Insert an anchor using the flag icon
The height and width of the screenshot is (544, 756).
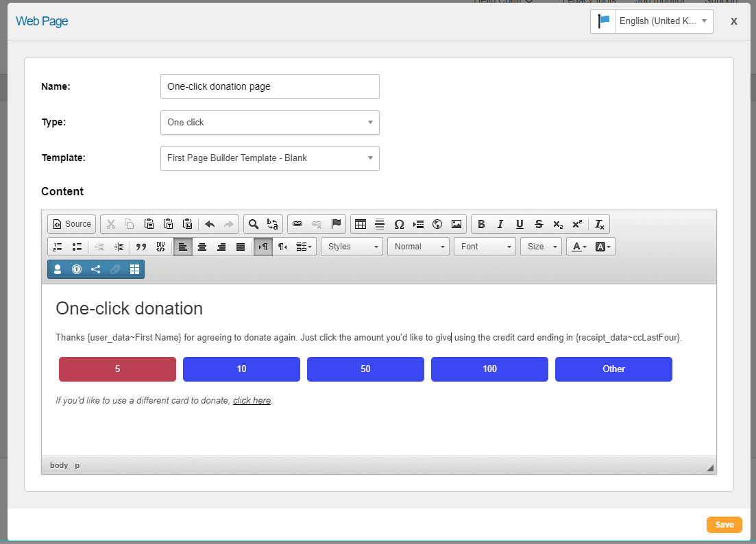336,224
